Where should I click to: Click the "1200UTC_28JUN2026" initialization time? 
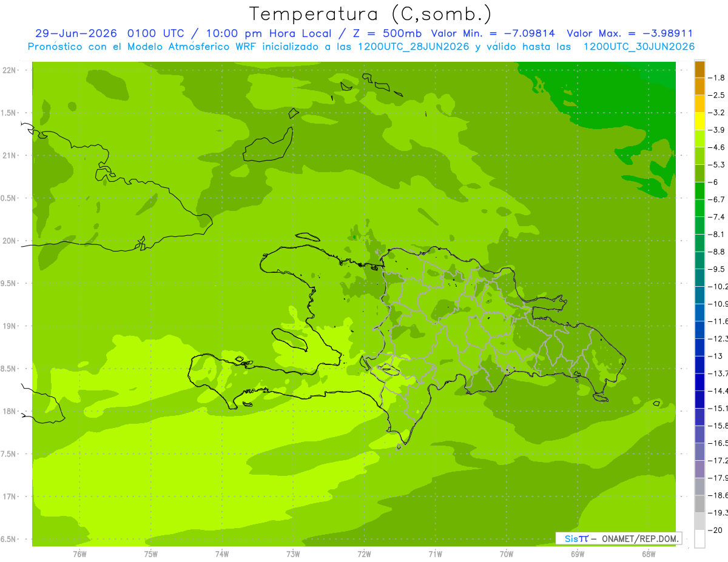(411, 47)
